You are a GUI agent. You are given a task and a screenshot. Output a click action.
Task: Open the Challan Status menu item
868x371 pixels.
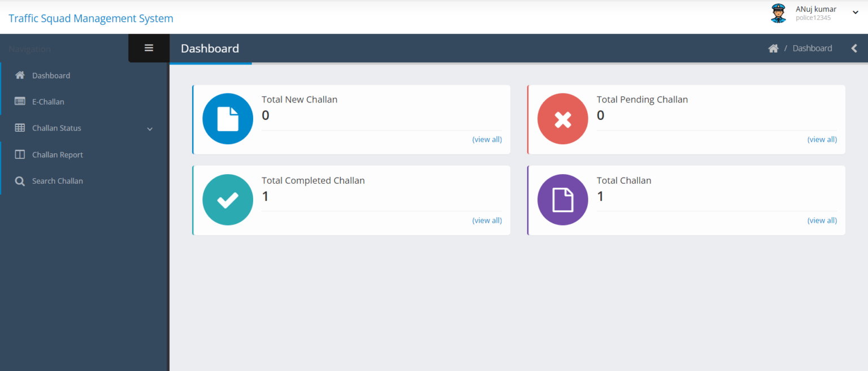point(85,128)
